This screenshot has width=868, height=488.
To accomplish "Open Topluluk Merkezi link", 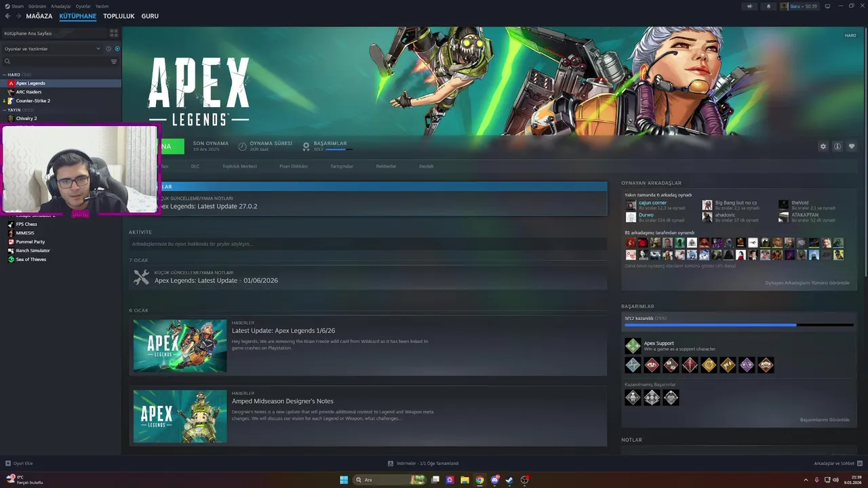I will (239, 166).
